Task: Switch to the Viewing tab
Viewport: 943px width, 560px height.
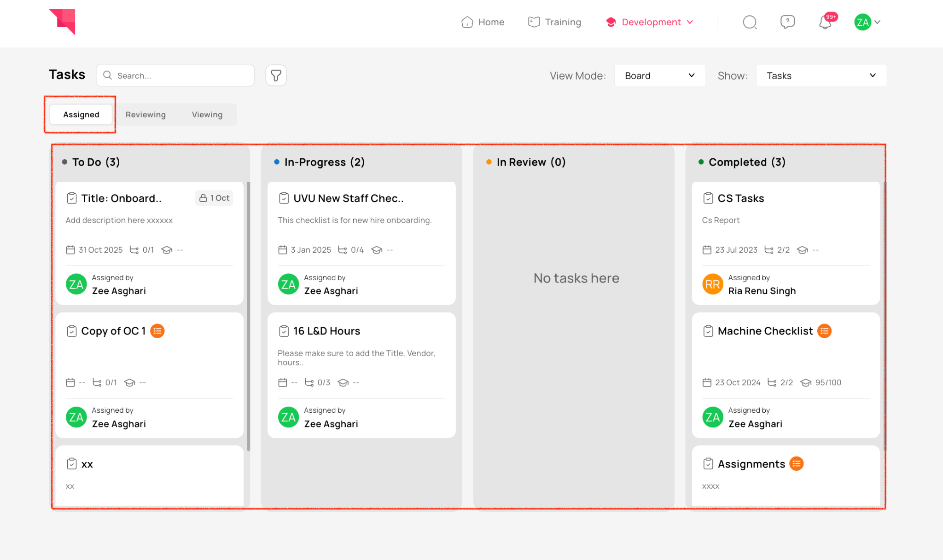Action: coord(207,115)
